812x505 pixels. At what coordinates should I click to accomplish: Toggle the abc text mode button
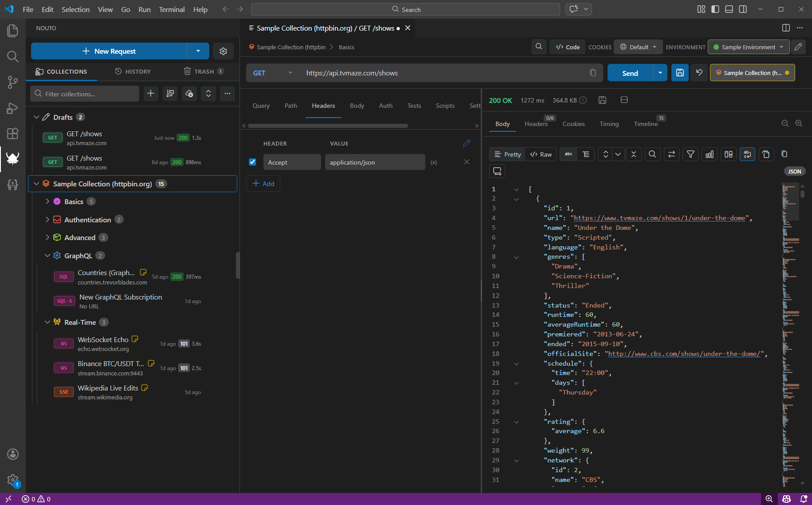point(569,154)
